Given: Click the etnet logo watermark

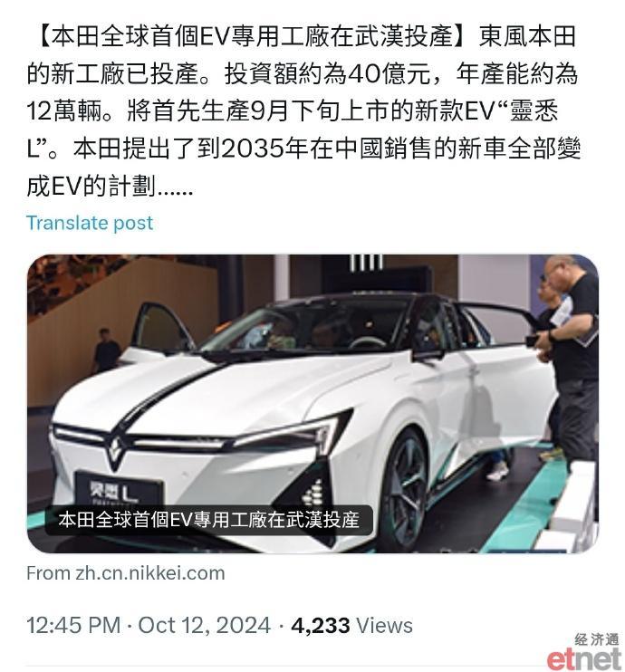Looking at the screenshot, I should pos(584,658).
